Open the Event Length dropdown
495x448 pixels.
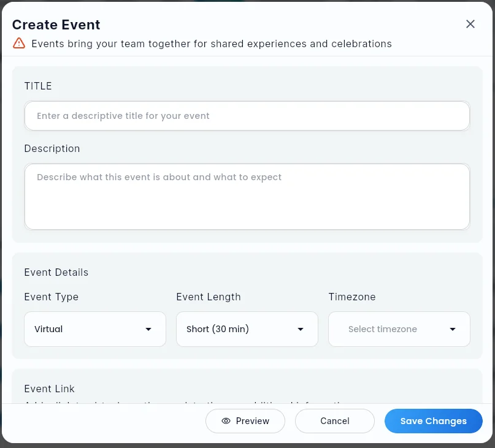click(247, 329)
